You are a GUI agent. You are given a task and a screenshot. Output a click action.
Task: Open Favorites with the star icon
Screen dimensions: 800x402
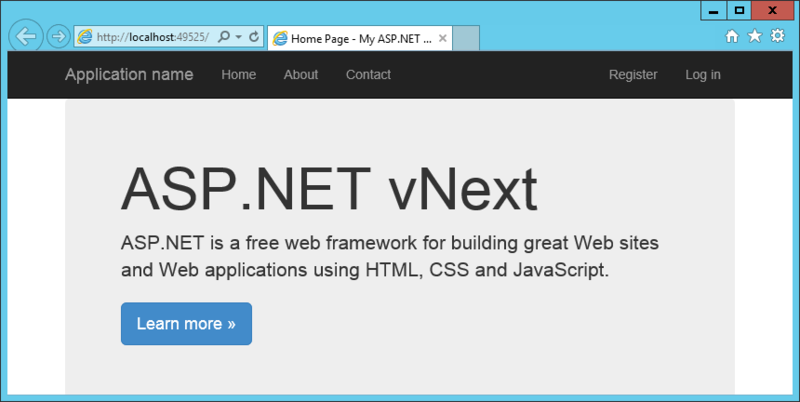point(755,36)
